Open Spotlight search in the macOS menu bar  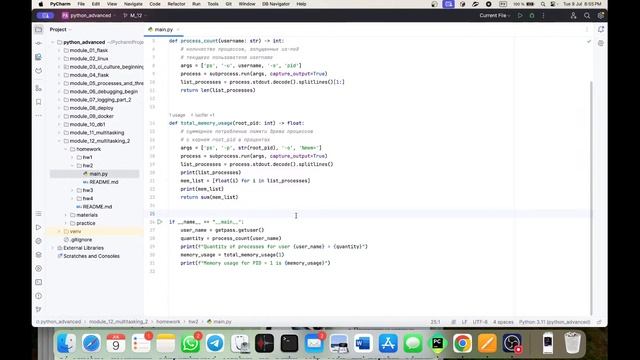click(x=543, y=4)
